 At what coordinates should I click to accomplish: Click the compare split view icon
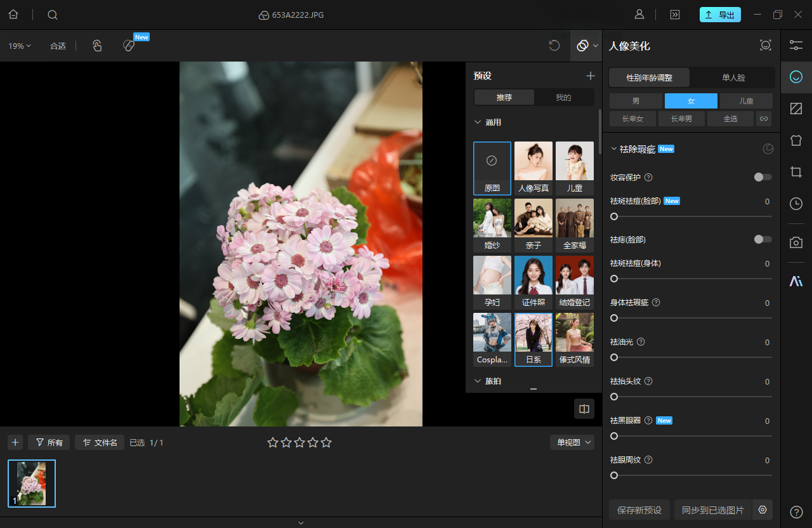584,409
